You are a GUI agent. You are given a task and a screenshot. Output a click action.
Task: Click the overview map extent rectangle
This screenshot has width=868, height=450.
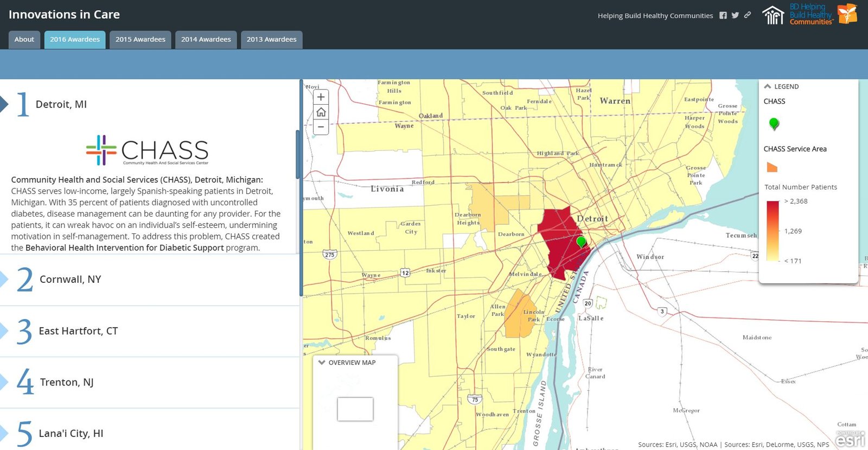click(355, 409)
